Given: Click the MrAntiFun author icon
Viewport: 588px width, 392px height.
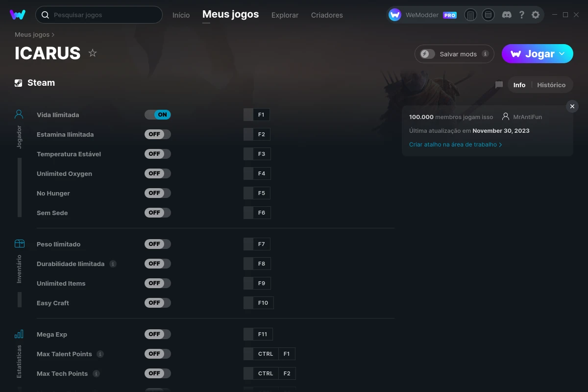Looking at the screenshot, I should [506, 117].
